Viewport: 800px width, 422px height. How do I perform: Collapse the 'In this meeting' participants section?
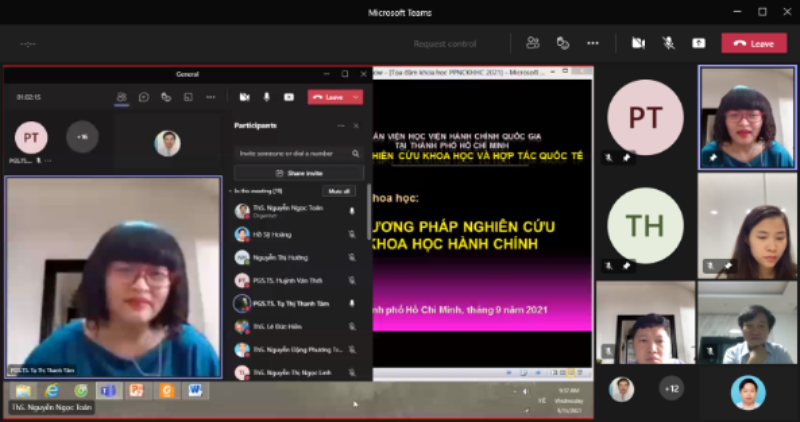click(230, 190)
